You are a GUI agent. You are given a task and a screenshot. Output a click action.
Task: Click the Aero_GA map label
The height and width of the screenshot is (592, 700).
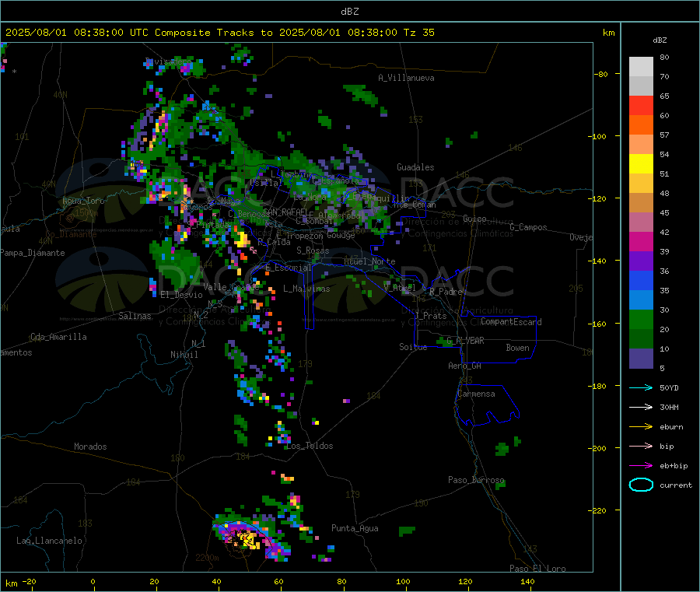[464, 366]
